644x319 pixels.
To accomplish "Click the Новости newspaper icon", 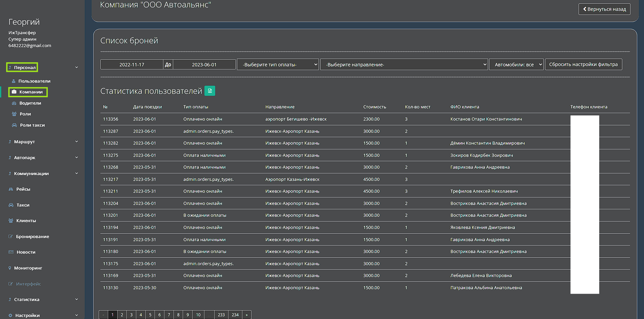I will 11,252.
